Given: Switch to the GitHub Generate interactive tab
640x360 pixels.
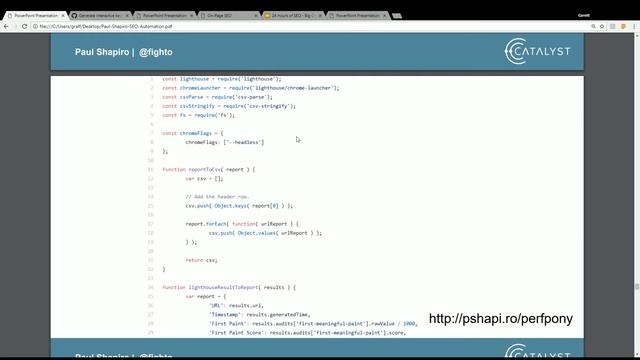Looking at the screenshot, I should pyautogui.click(x=100, y=16).
